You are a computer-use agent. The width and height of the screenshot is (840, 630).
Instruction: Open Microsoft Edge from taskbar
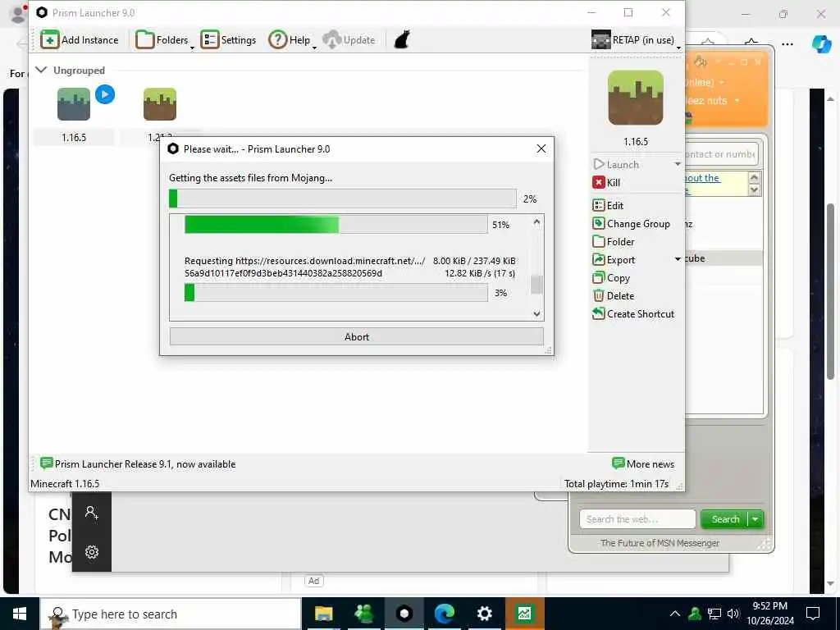[444, 614]
